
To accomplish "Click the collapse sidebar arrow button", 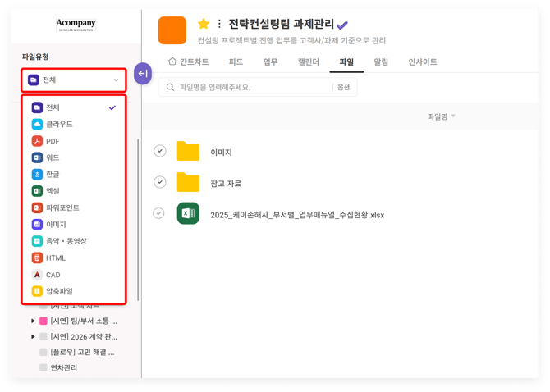I will click(143, 74).
